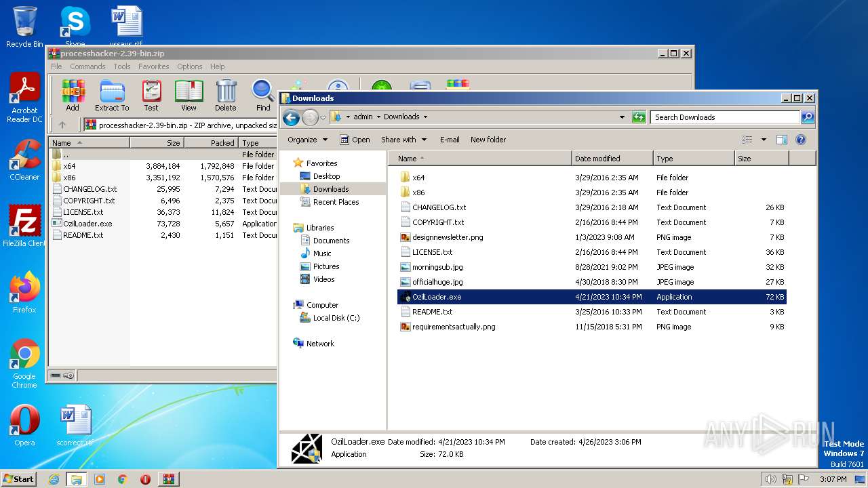Click the WinRAR taskbar button

pyautogui.click(x=168, y=479)
